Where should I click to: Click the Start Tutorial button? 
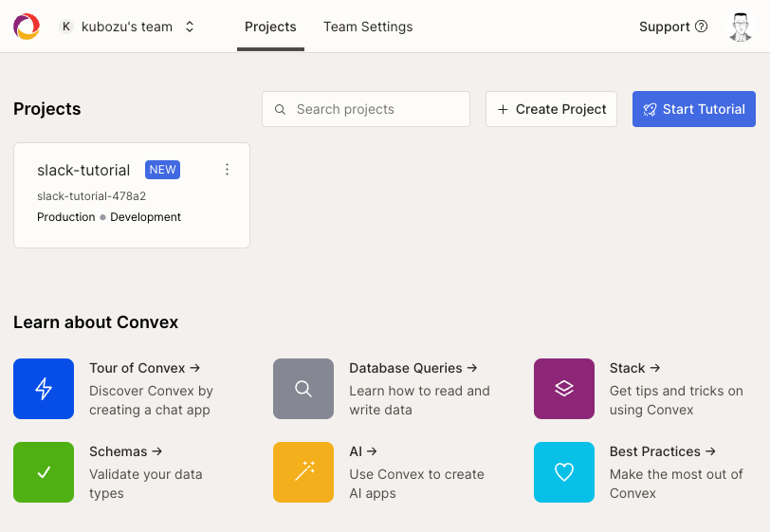coord(693,109)
